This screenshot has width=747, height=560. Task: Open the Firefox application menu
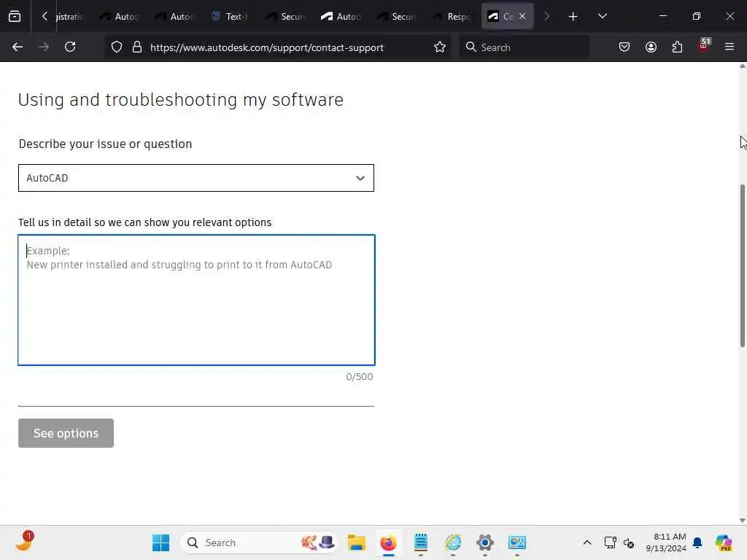729,47
